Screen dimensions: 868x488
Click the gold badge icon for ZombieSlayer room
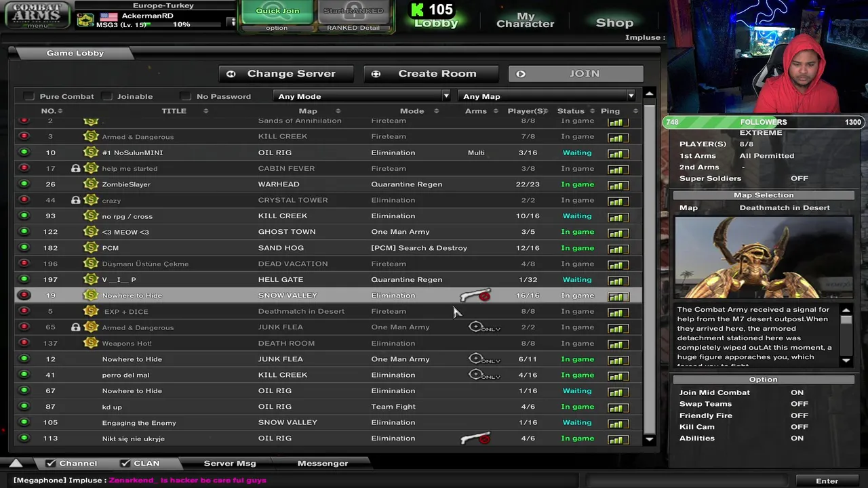pos(91,184)
